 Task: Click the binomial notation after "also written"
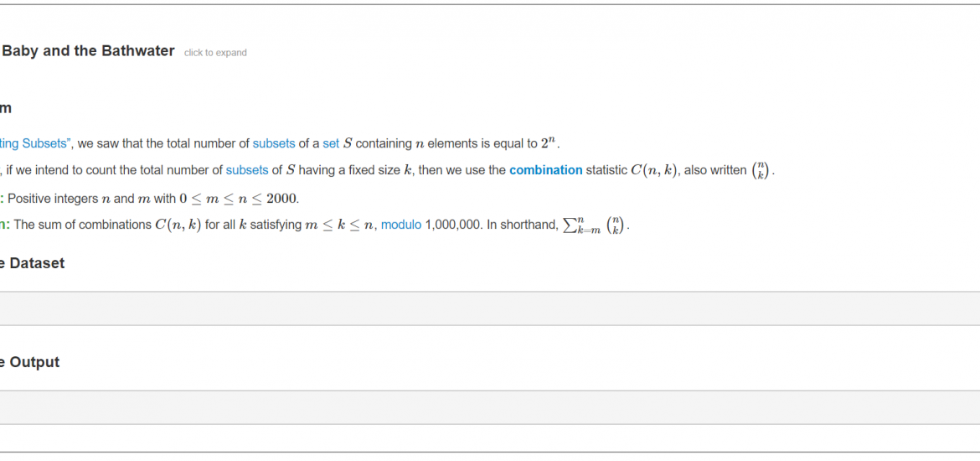pyautogui.click(x=760, y=170)
